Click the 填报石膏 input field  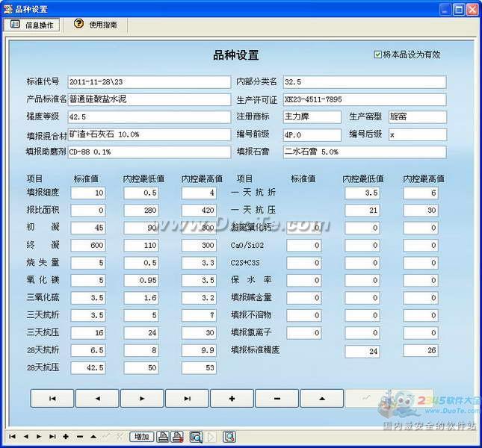(363, 152)
